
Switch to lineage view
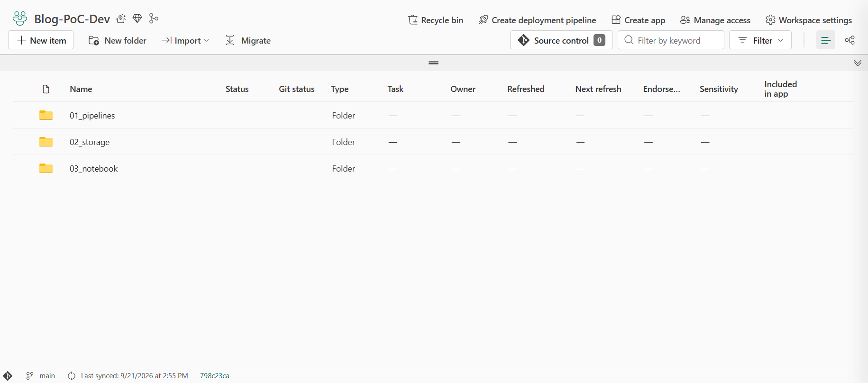(x=850, y=40)
